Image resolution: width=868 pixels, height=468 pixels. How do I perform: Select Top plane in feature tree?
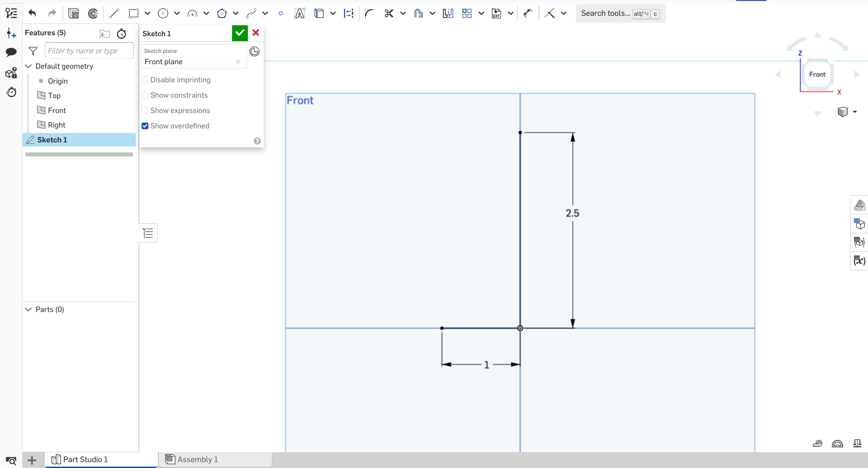(54, 95)
